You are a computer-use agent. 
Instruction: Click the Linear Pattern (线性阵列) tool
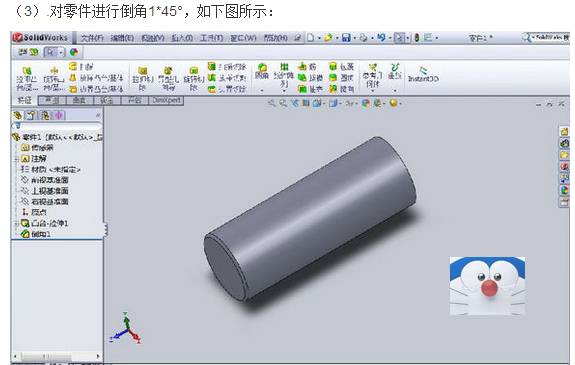[284, 75]
